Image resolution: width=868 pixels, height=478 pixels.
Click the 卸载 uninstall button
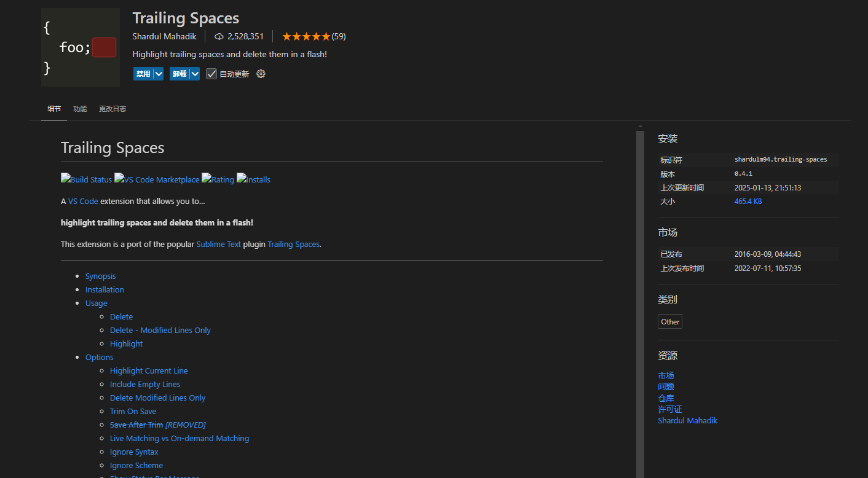pos(180,74)
